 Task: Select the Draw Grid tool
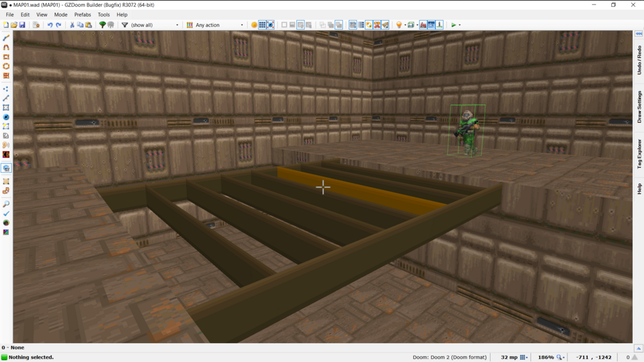6,75
